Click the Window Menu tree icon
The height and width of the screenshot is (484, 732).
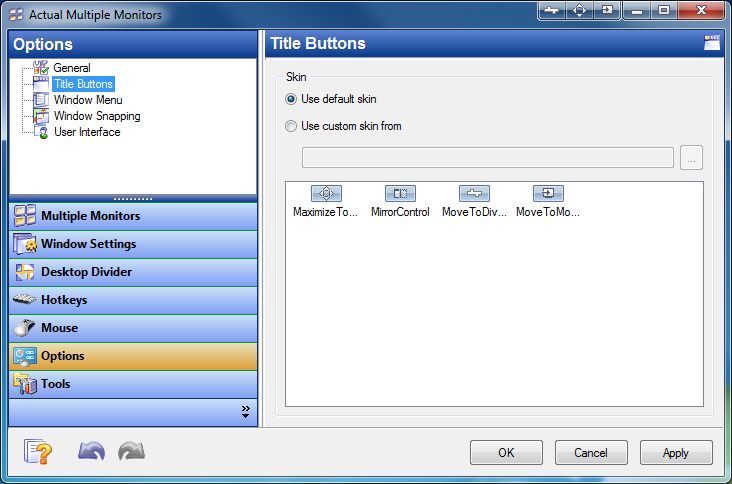click(41, 100)
